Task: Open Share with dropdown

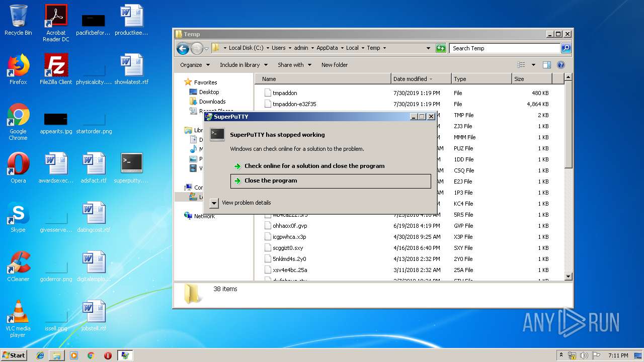Action: tap(294, 65)
